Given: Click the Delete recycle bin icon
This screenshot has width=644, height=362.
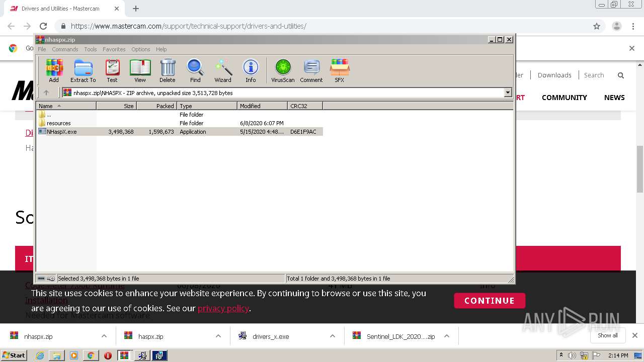Looking at the screenshot, I should point(168,70).
